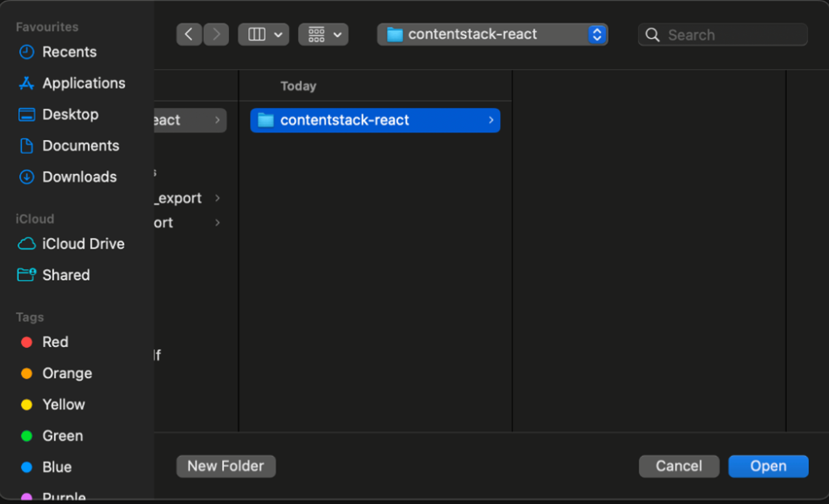This screenshot has width=829, height=504.
Task: Click the search magnifying glass icon
Action: tap(652, 35)
